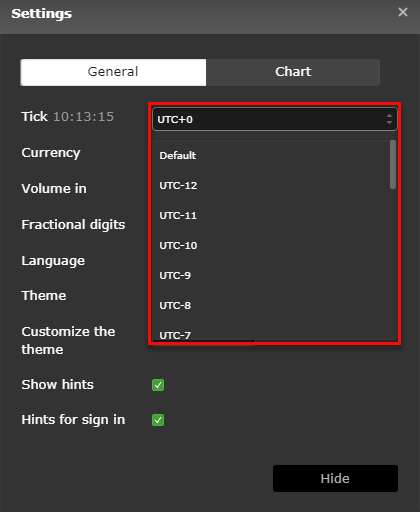The image size is (420, 512).
Task: Toggle the Show hints checkbox
Action: tap(158, 385)
